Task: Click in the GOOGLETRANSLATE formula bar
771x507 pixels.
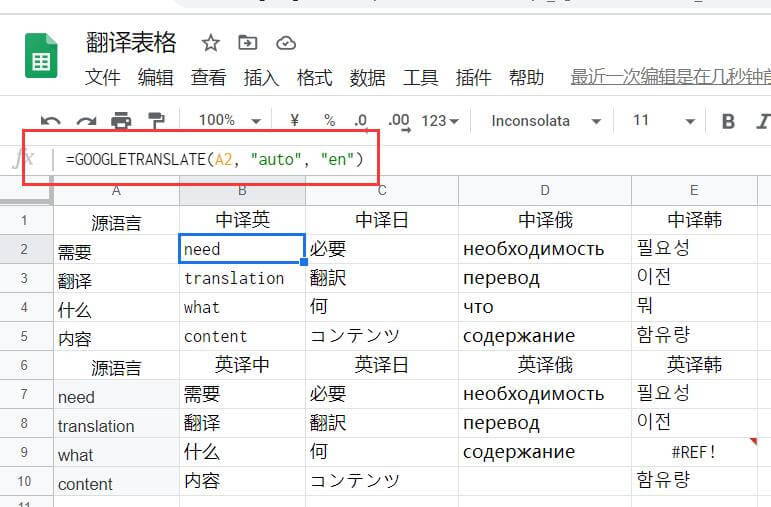Action: point(214,159)
